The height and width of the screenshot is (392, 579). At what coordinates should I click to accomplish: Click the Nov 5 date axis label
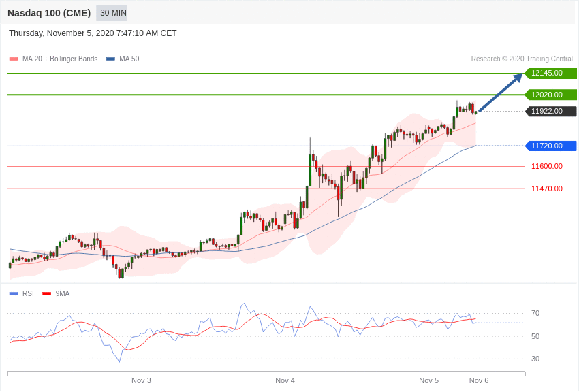click(428, 380)
